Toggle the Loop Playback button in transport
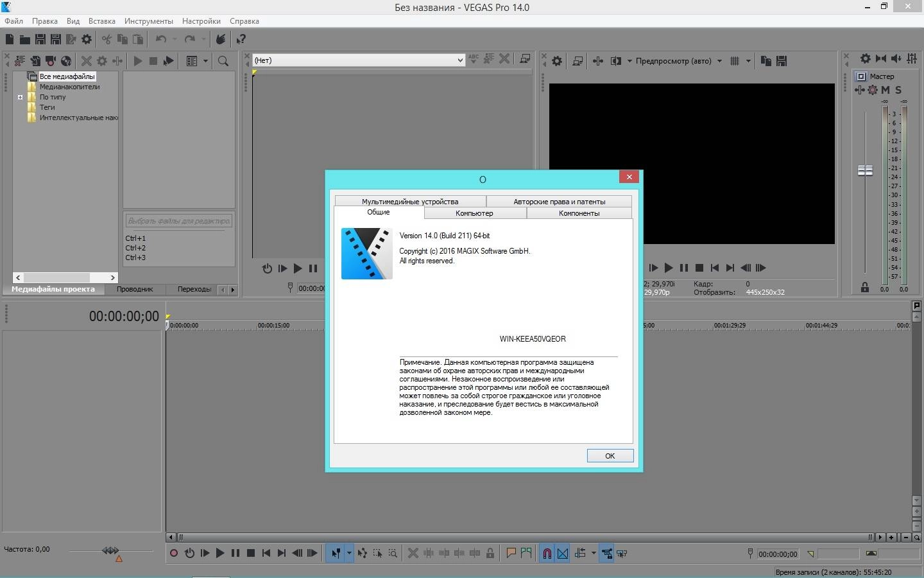Image resolution: width=924 pixels, height=578 pixels. tap(189, 553)
